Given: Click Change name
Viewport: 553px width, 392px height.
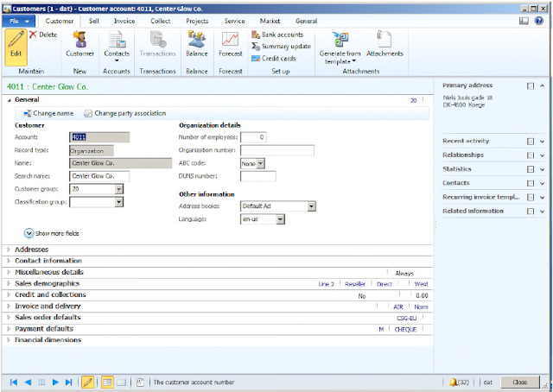Looking at the screenshot, I should [x=48, y=113].
